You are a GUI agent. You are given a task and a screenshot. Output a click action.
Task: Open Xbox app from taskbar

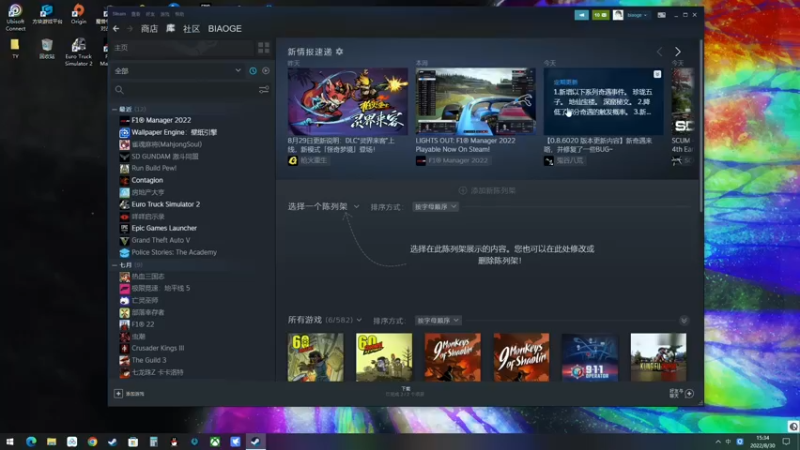(215, 441)
